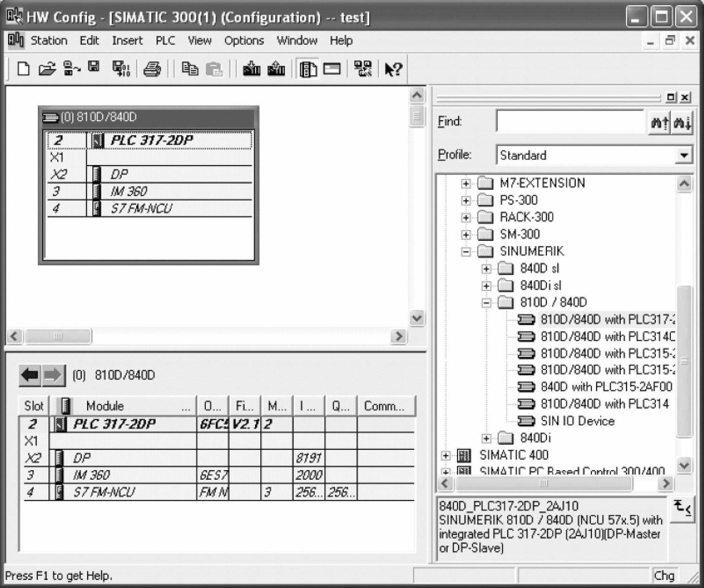Click the rack title bar (0) 810D/840D

coord(149,117)
